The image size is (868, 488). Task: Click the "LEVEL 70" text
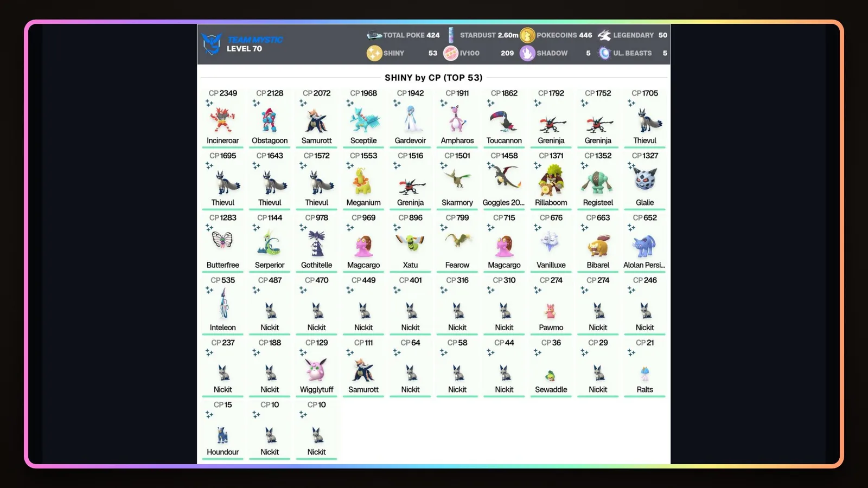[x=244, y=49]
